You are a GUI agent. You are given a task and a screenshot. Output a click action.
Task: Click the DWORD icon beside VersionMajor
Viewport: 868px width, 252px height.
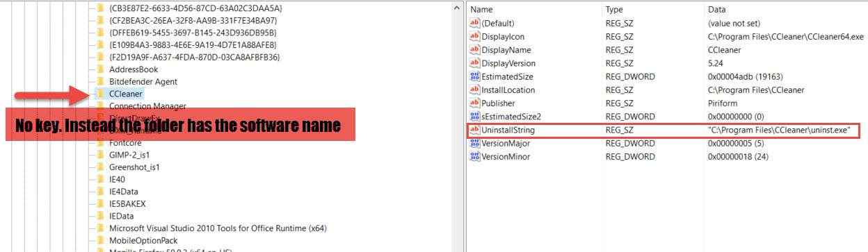coord(475,143)
